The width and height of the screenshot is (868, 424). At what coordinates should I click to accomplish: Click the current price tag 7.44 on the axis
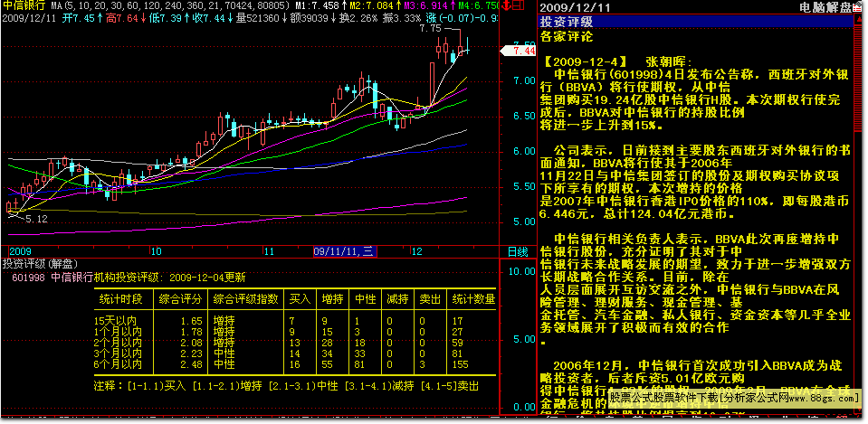pyautogui.click(x=519, y=51)
